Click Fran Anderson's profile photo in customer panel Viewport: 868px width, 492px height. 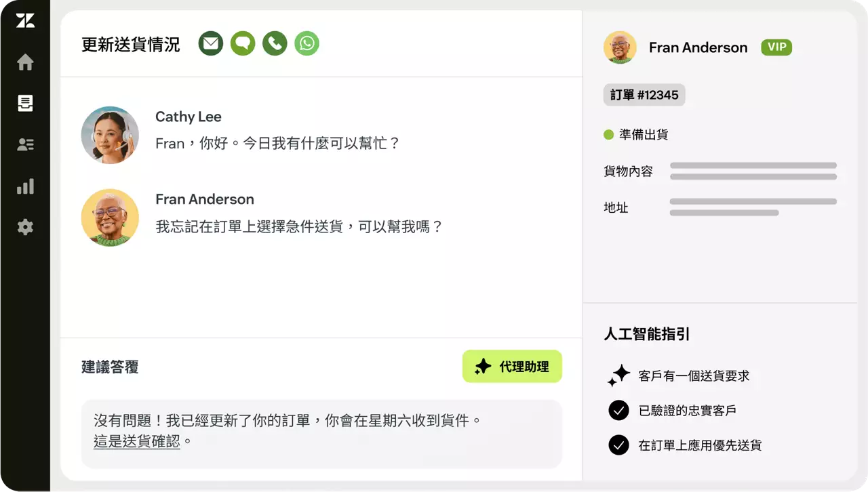pos(620,47)
